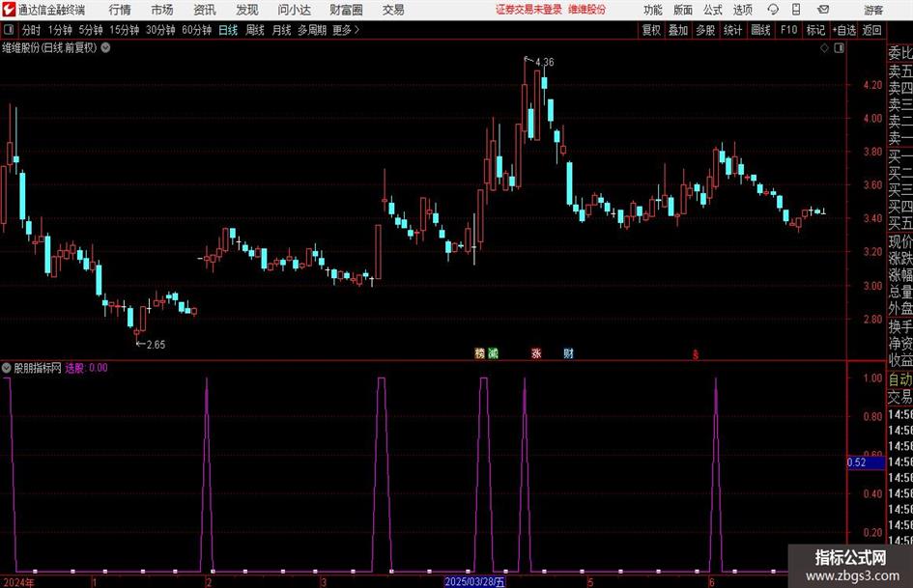Expand the 更多 periods dropdown

pos(346,30)
